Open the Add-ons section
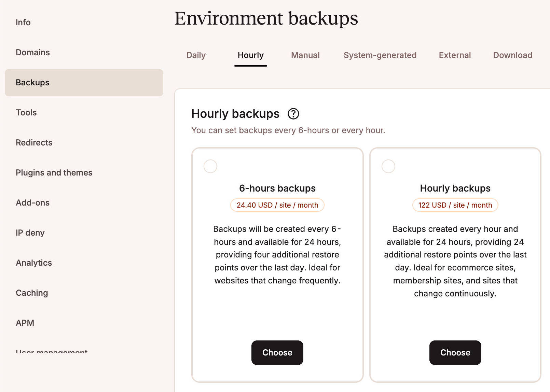The width and height of the screenshot is (550, 392). (32, 202)
